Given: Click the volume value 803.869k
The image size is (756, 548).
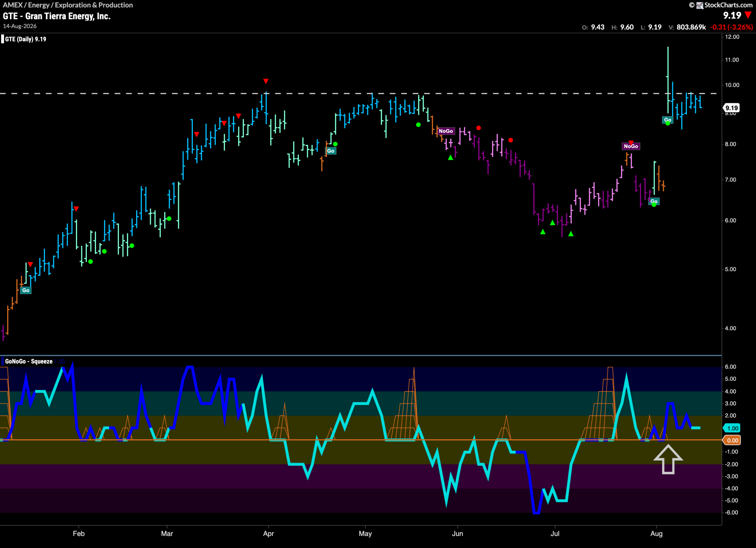Looking at the screenshot, I should point(691,27).
